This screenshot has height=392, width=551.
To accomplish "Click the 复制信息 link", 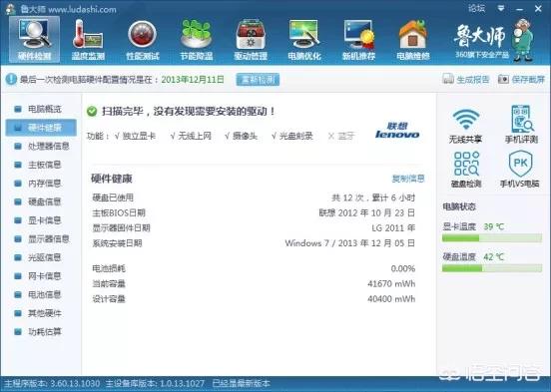I will [x=408, y=179].
